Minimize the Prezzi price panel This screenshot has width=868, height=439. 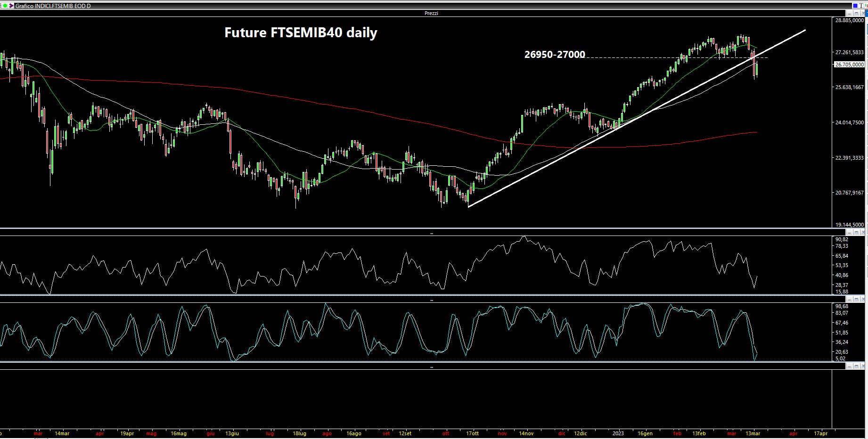click(850, 13)
